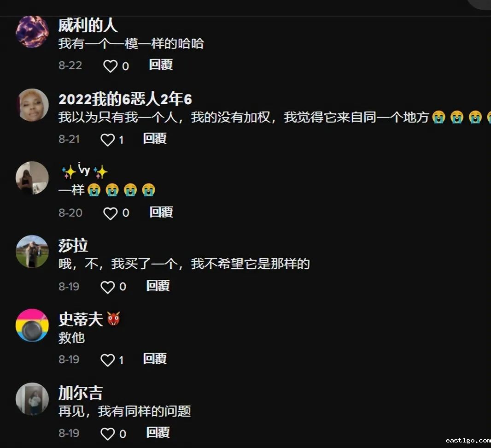This screenshot has width=491, height=448.
Task: Like the 2022我的6恶人2年6 comment
Action: click(x=107, y=140)
